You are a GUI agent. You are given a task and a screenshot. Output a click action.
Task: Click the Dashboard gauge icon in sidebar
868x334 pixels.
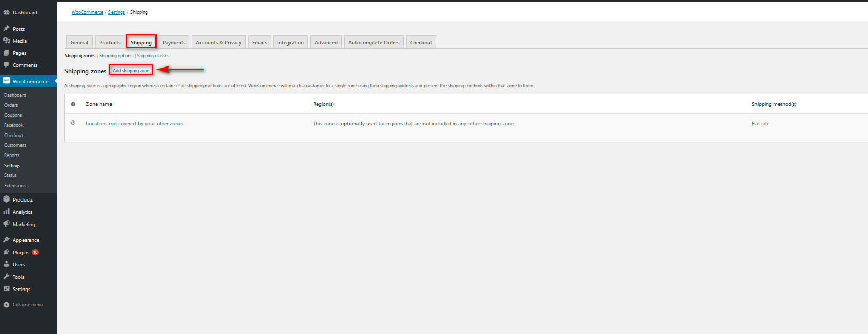point(7,12)
